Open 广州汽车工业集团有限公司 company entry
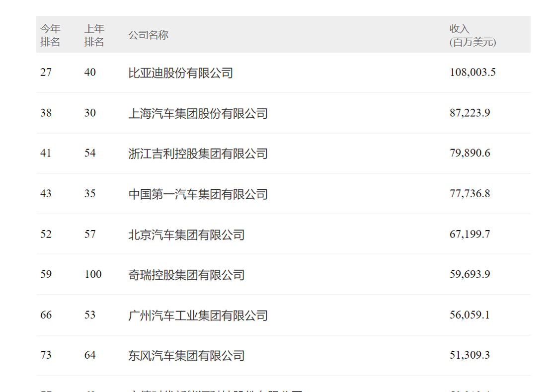The image size is (550, 392). coord(198,315)
